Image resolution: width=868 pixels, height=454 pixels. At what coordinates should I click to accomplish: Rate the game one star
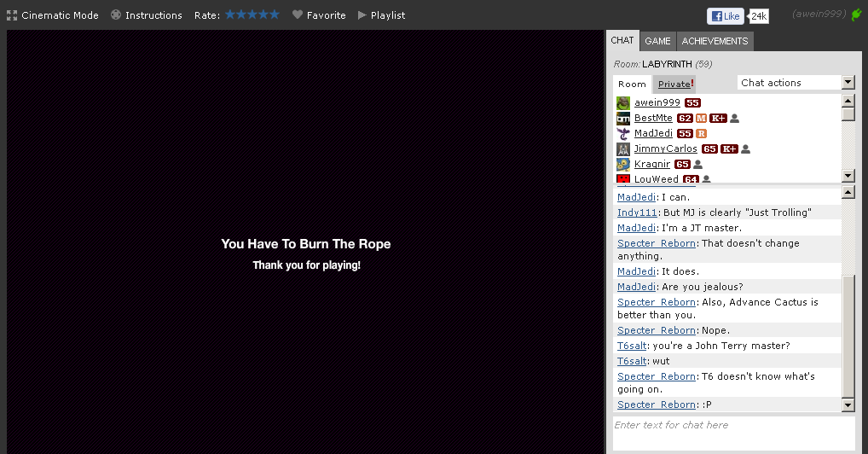coord(231,15)
